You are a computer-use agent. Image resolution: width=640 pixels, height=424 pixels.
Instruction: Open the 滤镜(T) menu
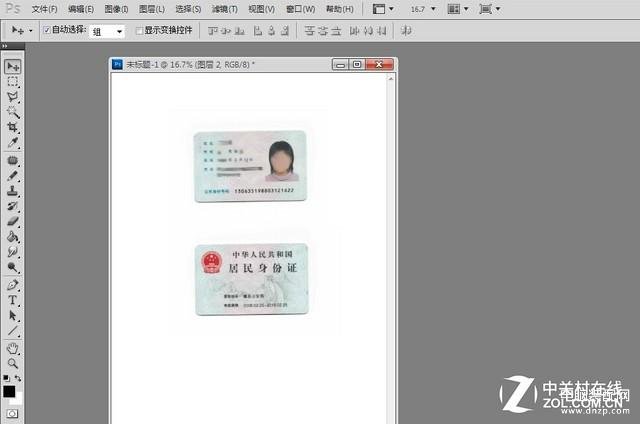click(x=224, y=9)
